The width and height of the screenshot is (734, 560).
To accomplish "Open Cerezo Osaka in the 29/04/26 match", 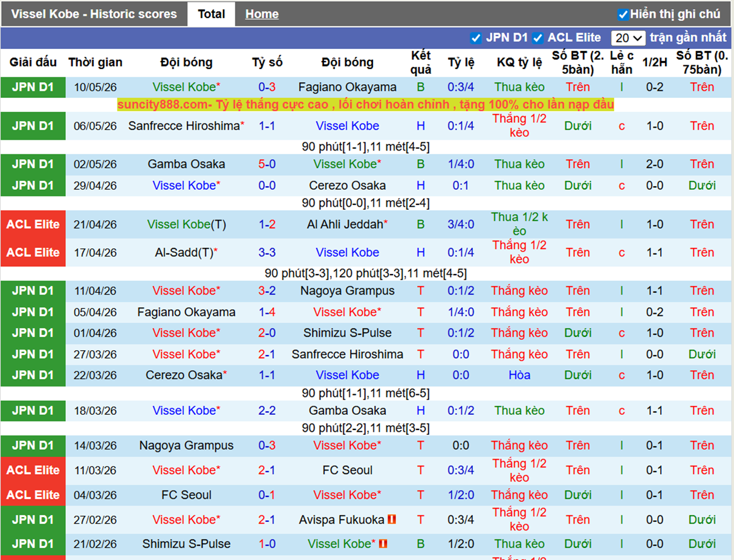I will tap(348, 186).
